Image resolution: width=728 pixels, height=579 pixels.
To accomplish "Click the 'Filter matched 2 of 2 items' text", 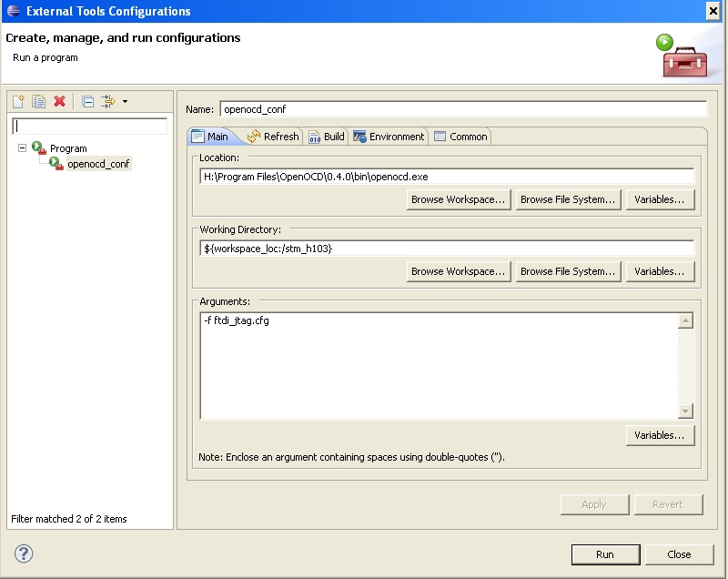I will click(x=69, y=519).
